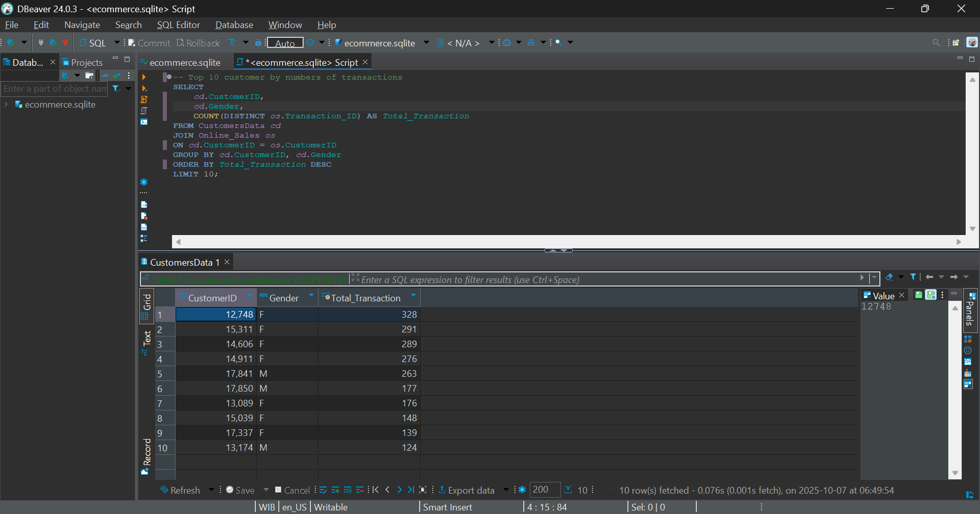Click the Export data button
980x514 pixels.
466,490
